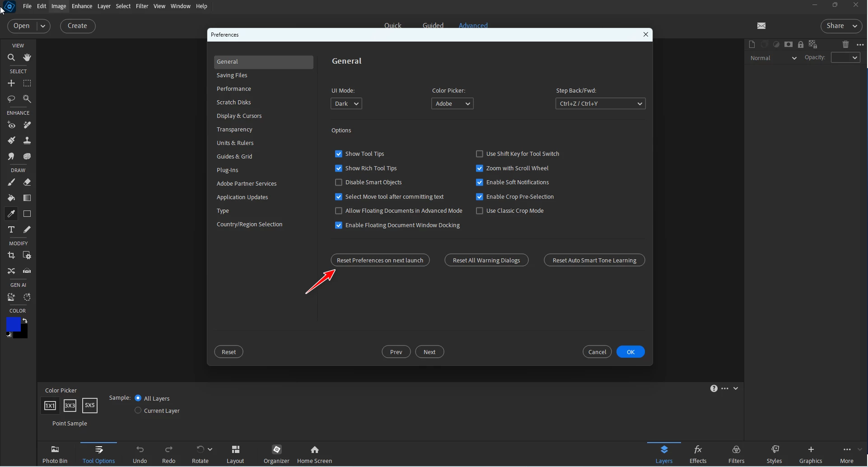Expand the Open button arrow
868x467 pixels.
tap(43, 26)
